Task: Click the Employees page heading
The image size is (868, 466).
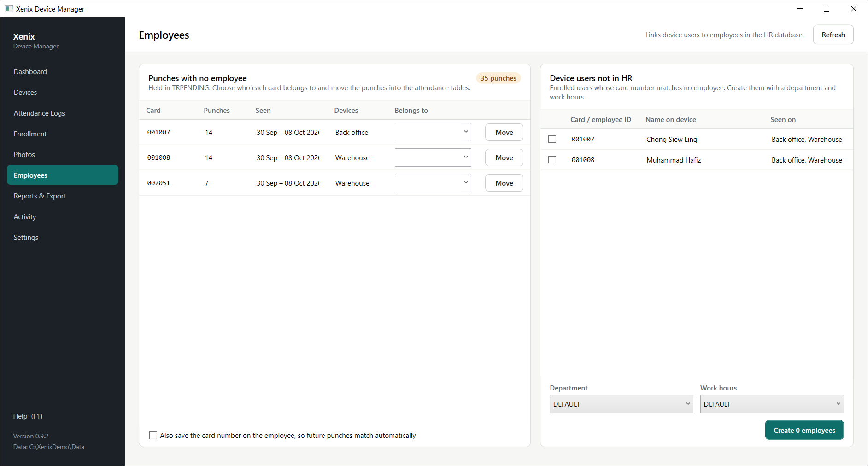Action: [164, 35]
